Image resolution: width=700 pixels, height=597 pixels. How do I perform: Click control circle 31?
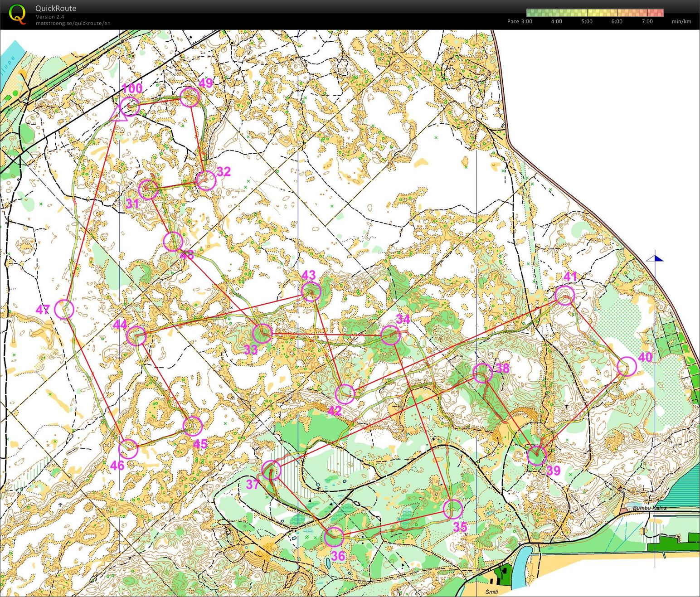(x=148, y=189)
